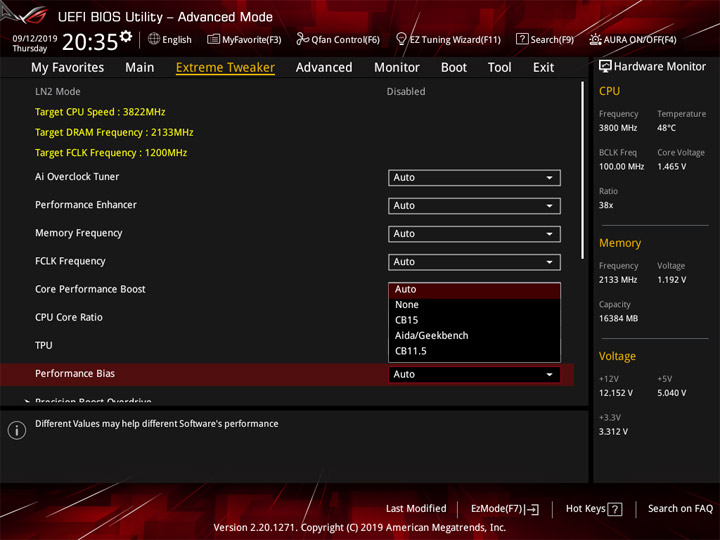Open the Memory Frequency dropdown
The width and height of the screenshot is (720, 540).
[x=474, y=234]
